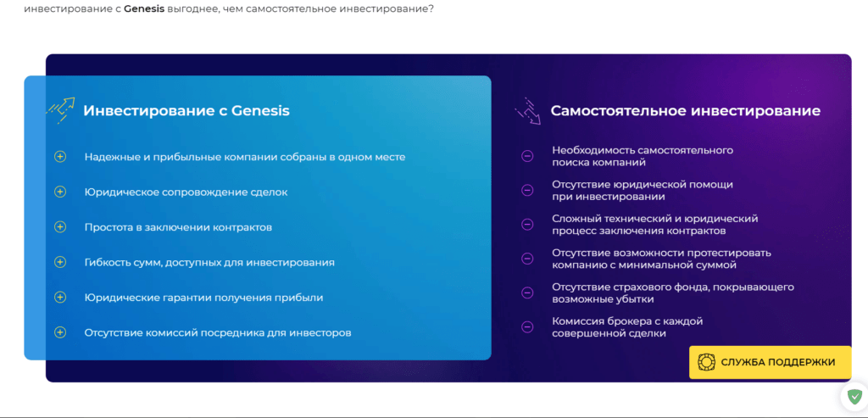
Task: Click text Юридические гарантии получения прибыли
Action: pyautogui.click(x=203, y=298)
